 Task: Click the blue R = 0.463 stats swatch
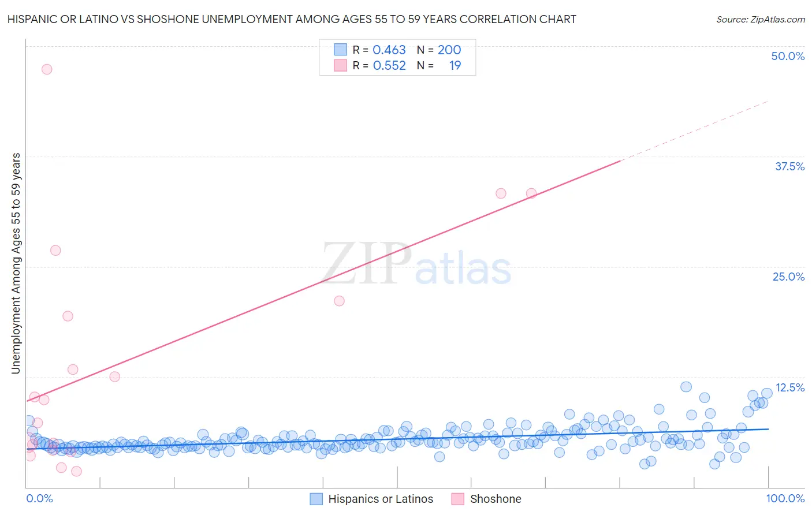(340, 50)
